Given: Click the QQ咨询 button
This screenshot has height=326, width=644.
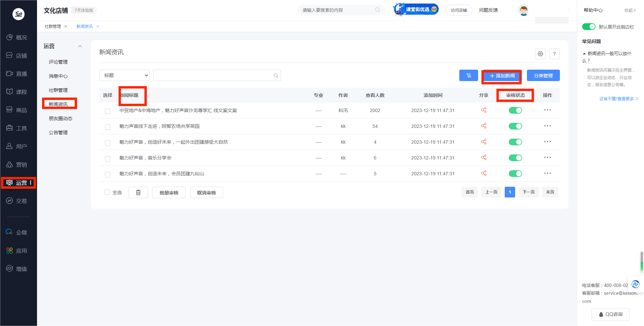Looking at the screenshot, I should tap(610, 314).
